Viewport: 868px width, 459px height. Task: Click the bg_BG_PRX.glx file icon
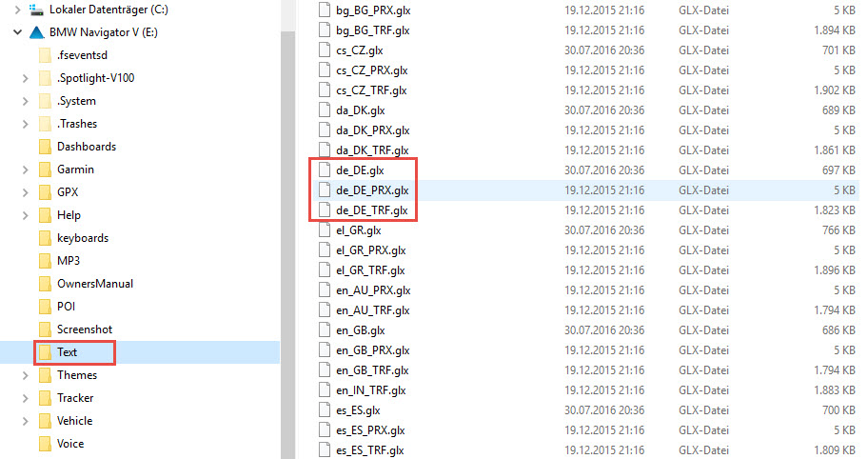pos(325,10)
